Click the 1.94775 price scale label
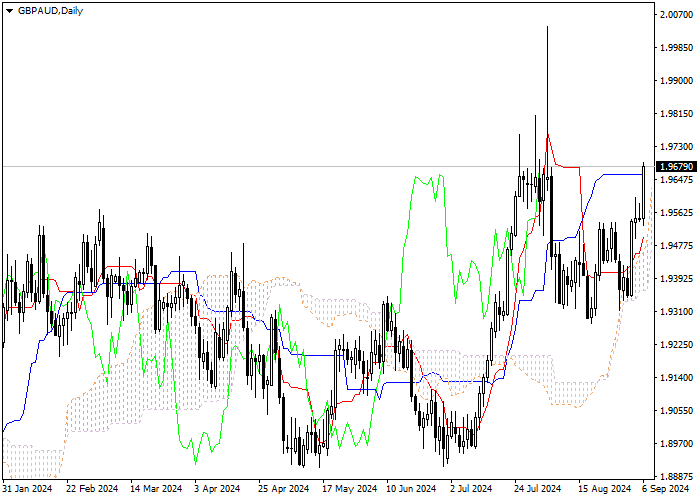Image resolution: width=700 pixels, height=500 pixels. pyautogui.click(x=676, y=246)
